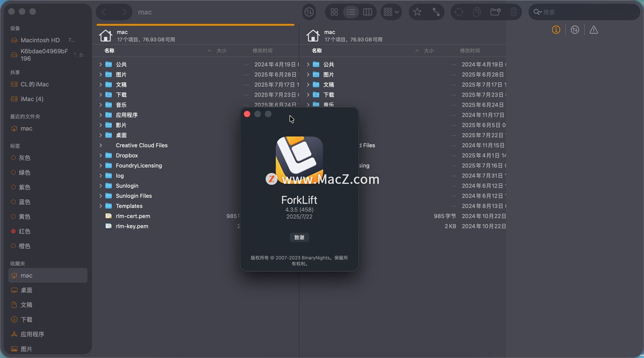Sort right pane by 修改时间 column
Image resolution: width=644 pixels, height=358 pixels.
click(x=470, y=51)
